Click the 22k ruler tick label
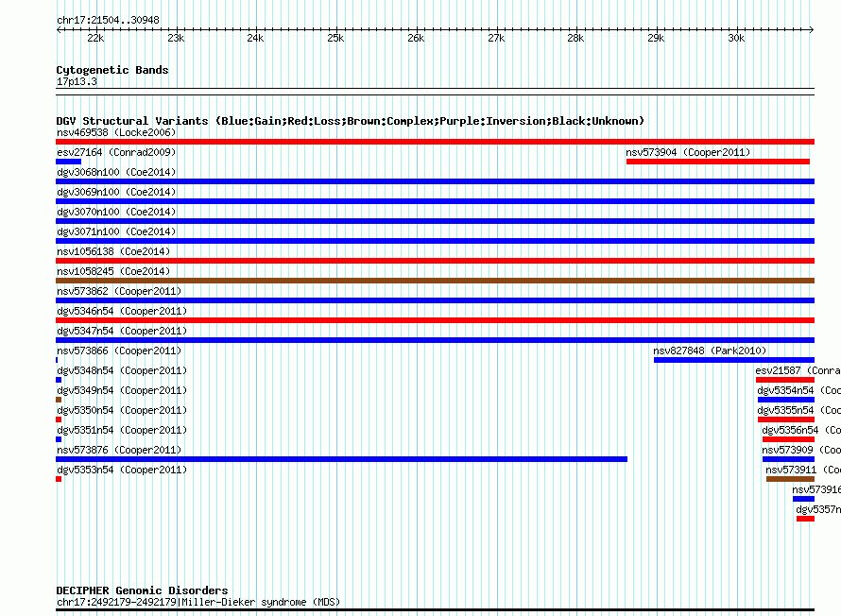This screenshot has width=841, height=616. click(x=96, y=38)
